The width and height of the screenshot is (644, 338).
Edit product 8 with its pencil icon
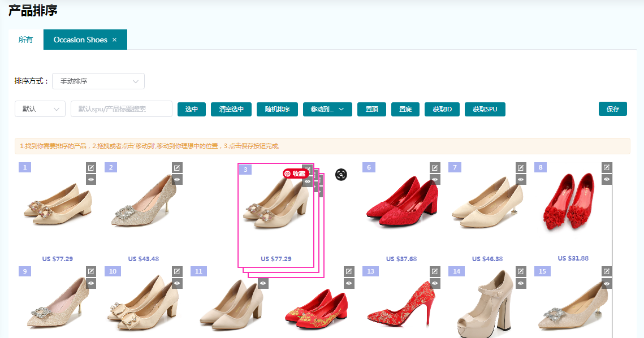[607, 167]
